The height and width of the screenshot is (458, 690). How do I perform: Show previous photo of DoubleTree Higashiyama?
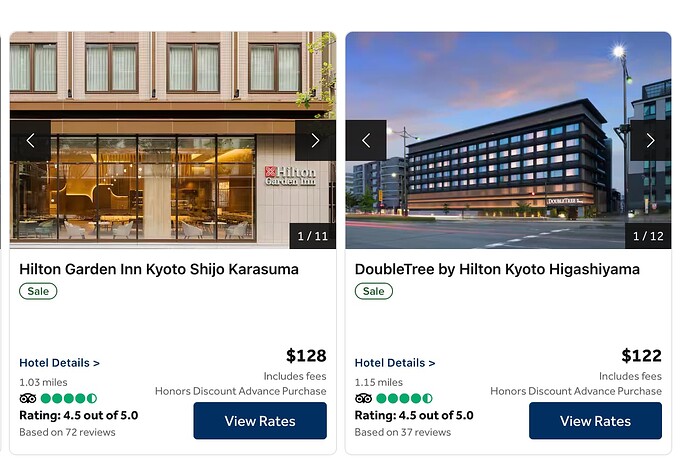pos(366,140)
